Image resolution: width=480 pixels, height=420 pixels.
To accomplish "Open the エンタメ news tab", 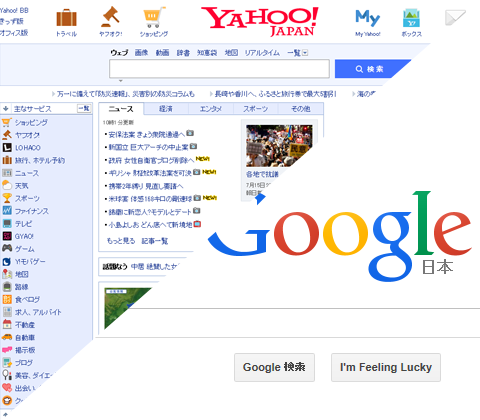I will [211, 109].
